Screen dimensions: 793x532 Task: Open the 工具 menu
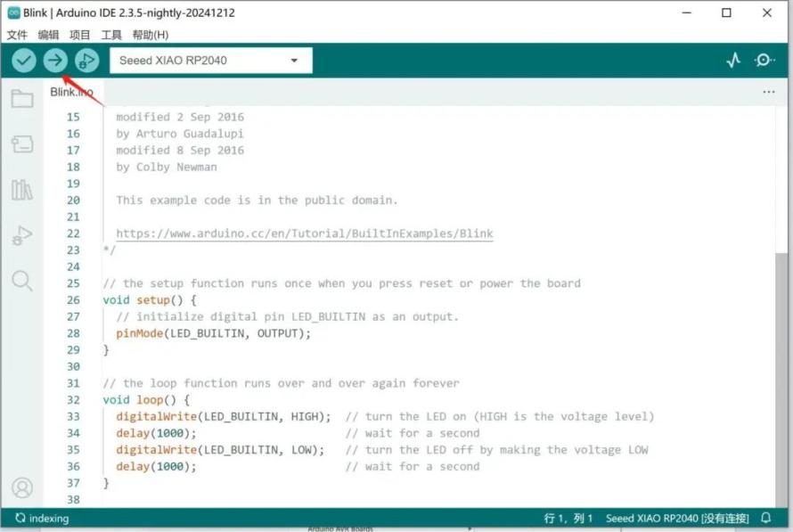(x=110, y=35)
